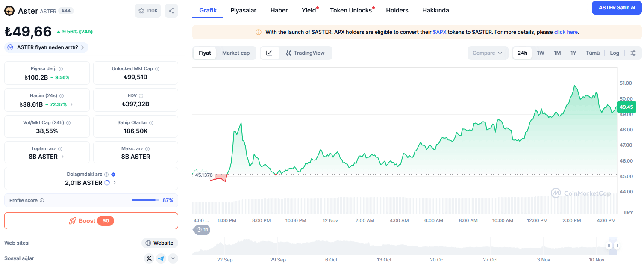This screenshot has width=644, height=264.
Task: Open chart settings sliders icon
Action: click(633, 53)
